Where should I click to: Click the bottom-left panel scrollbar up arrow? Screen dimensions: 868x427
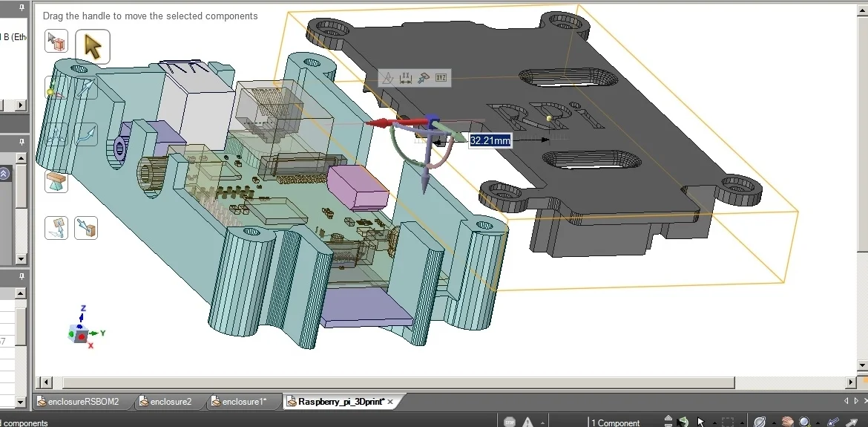(x=21, y=293)
